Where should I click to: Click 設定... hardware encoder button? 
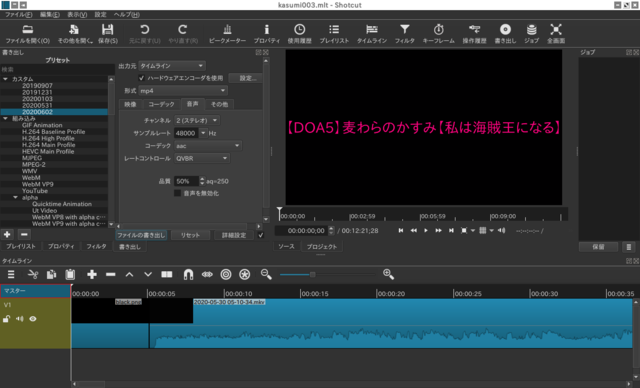point(247,78)
